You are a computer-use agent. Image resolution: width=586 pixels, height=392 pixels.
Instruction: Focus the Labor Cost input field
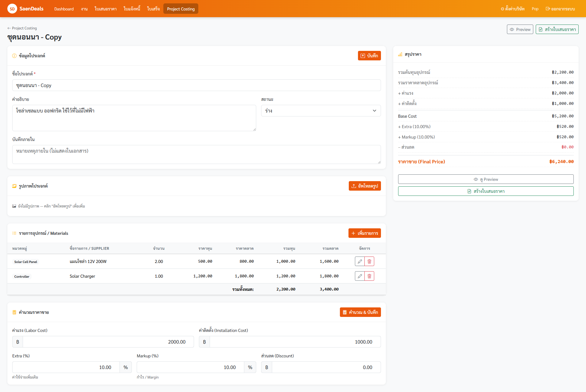108,342
